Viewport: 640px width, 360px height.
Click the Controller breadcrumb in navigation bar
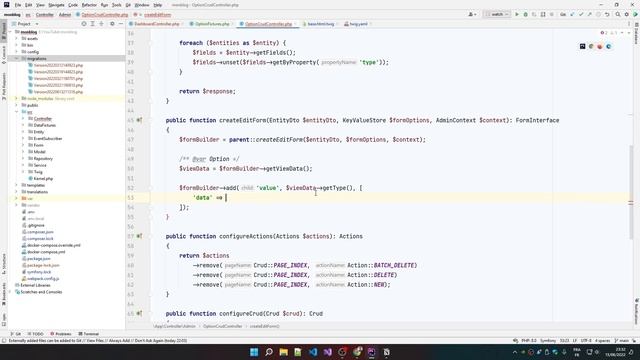click(44, 15)
